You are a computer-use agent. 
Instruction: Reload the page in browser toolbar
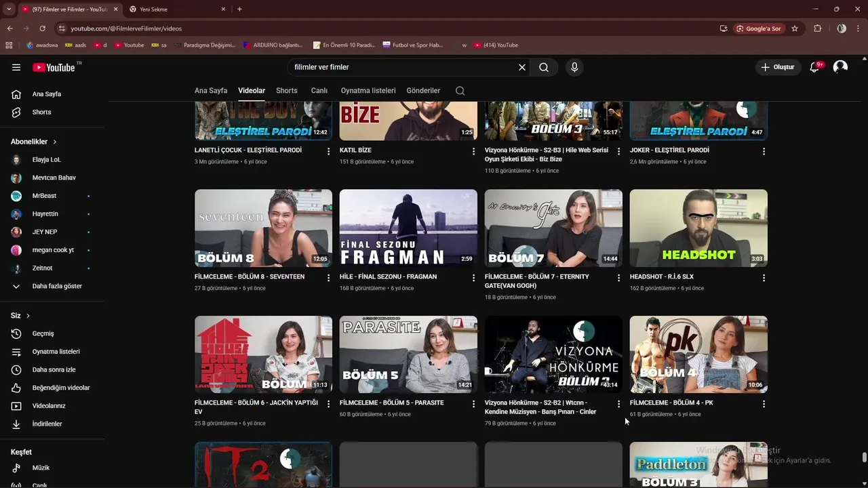[42, 28]
